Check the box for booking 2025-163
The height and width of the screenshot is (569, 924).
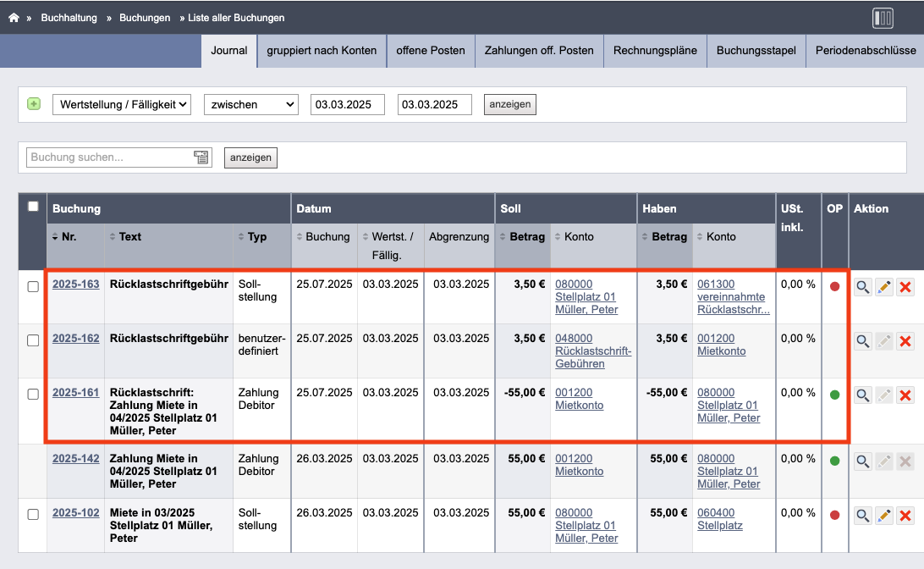point(33,286)
